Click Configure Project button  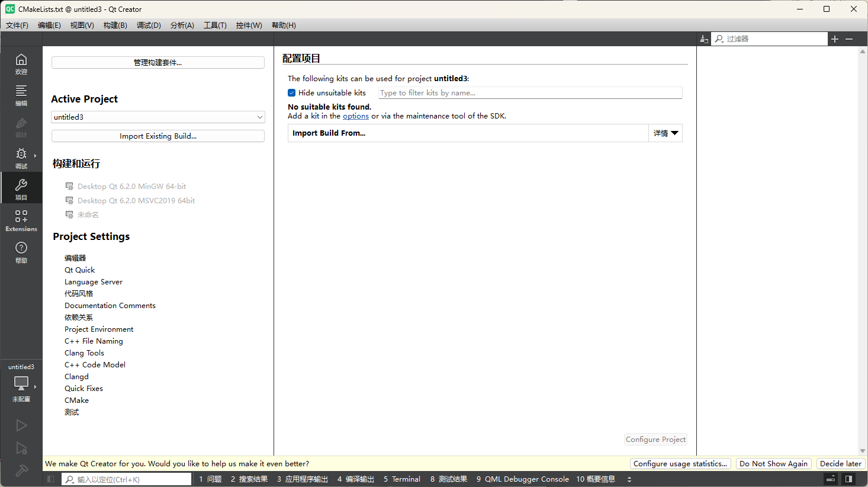(655, 440)
